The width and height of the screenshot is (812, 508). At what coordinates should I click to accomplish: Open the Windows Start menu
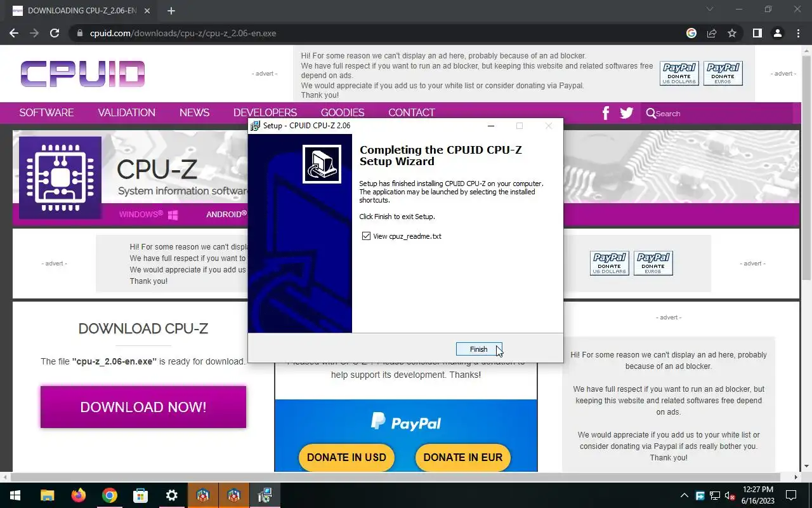(15, 495)
